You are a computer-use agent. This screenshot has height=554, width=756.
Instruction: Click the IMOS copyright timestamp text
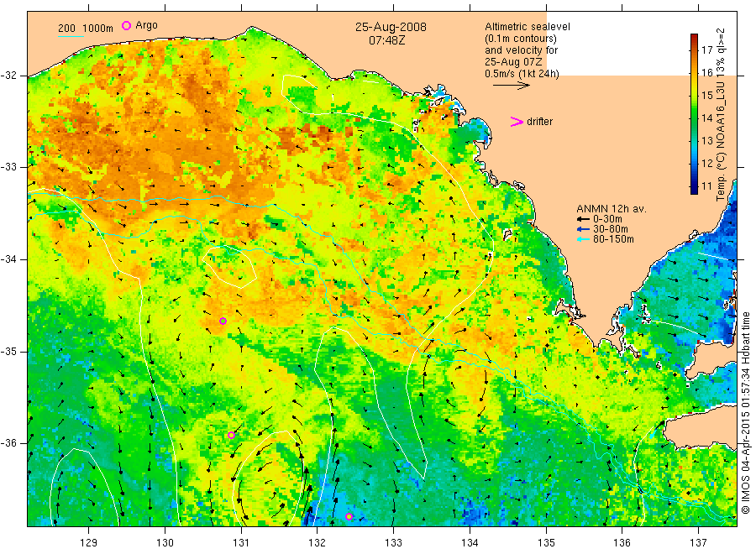click(746, 413)
